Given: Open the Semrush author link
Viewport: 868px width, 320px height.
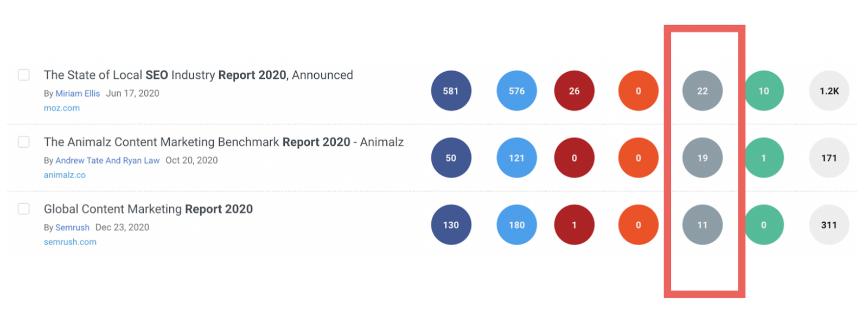Looking at the screenshot, I should pos(72,228).
